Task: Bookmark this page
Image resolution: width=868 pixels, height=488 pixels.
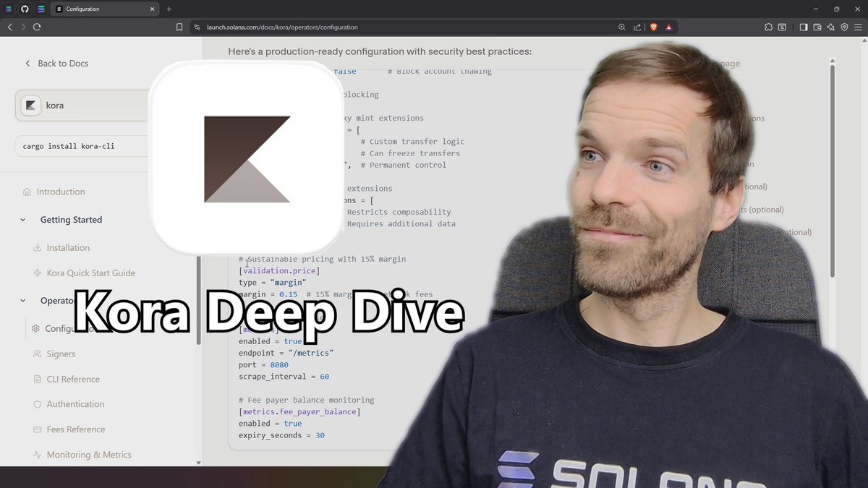Action: pos(179,27)
